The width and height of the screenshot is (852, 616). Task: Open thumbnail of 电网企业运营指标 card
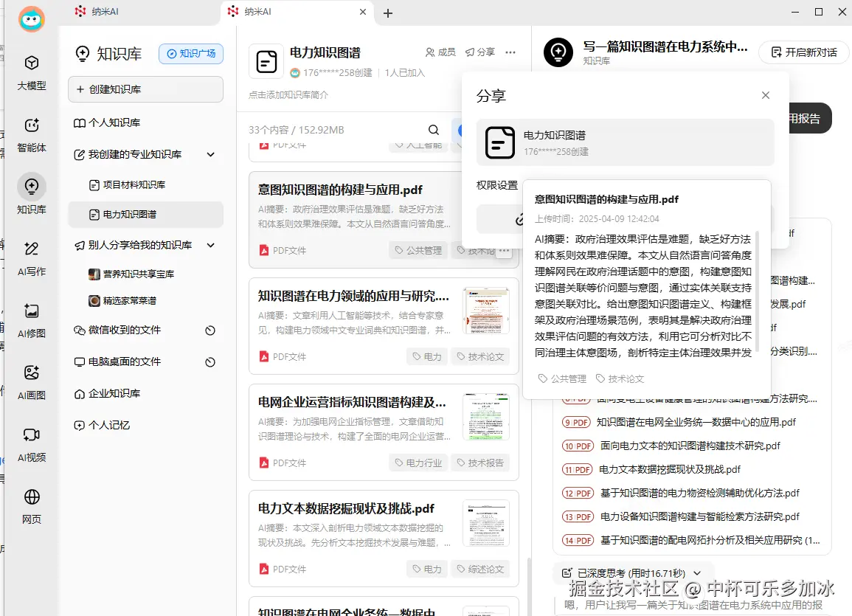click(x=486, y=417)
